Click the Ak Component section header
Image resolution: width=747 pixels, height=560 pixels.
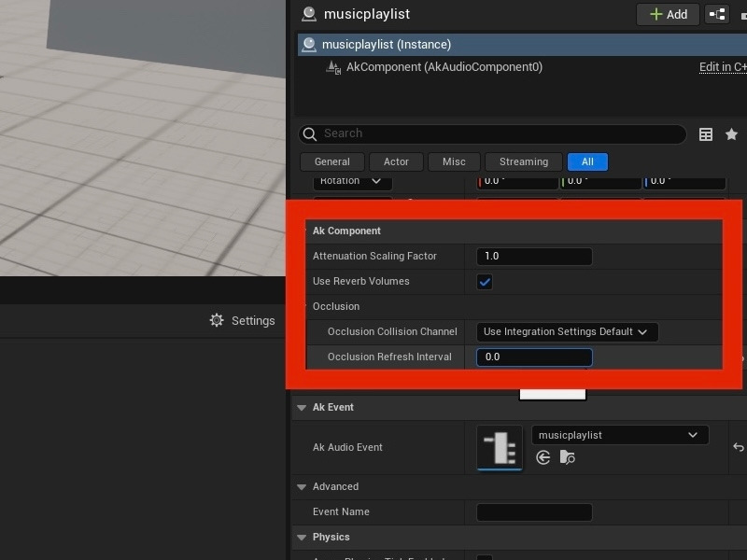click(x=514, y=231)
